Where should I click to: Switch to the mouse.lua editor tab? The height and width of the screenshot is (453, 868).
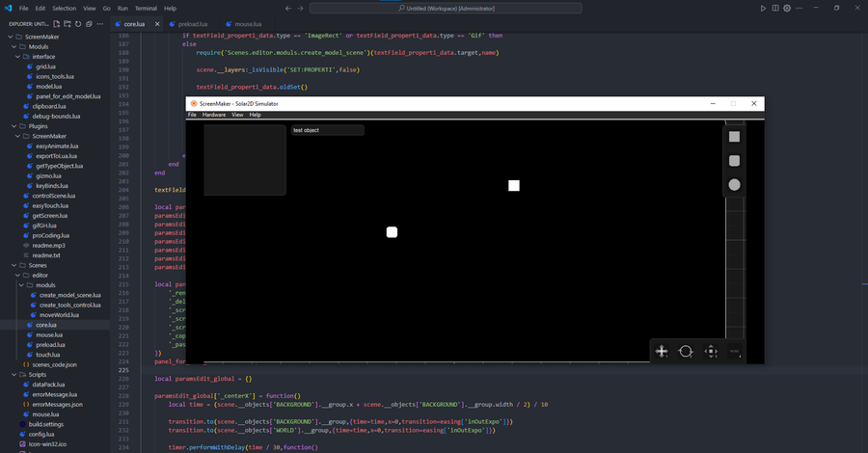point(248,24)
